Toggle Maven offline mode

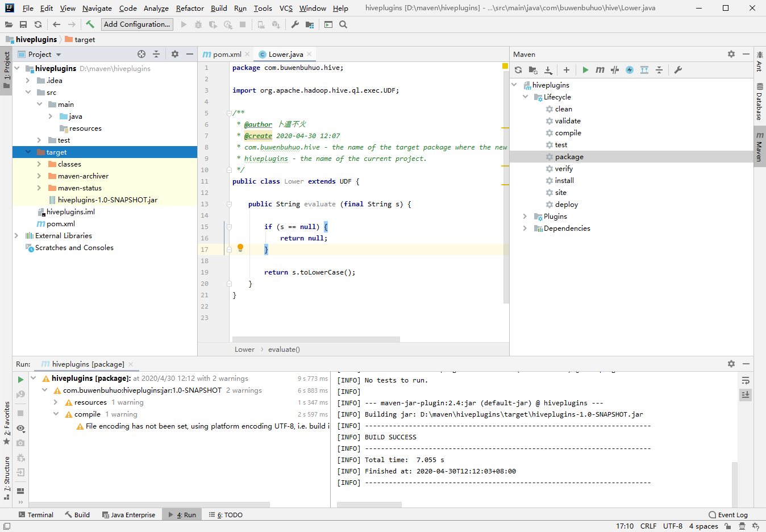pyautogui.click(x=615, y=70)
